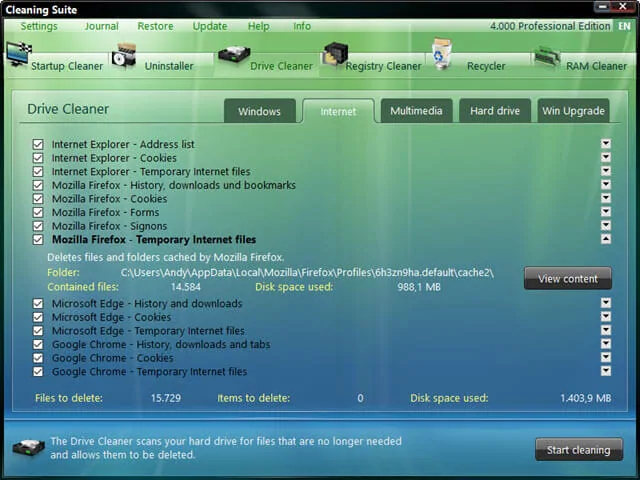Uncheck Microsoft Edge - History and downloads
This screenshot has width=640, height=480.
pos(38,303)
